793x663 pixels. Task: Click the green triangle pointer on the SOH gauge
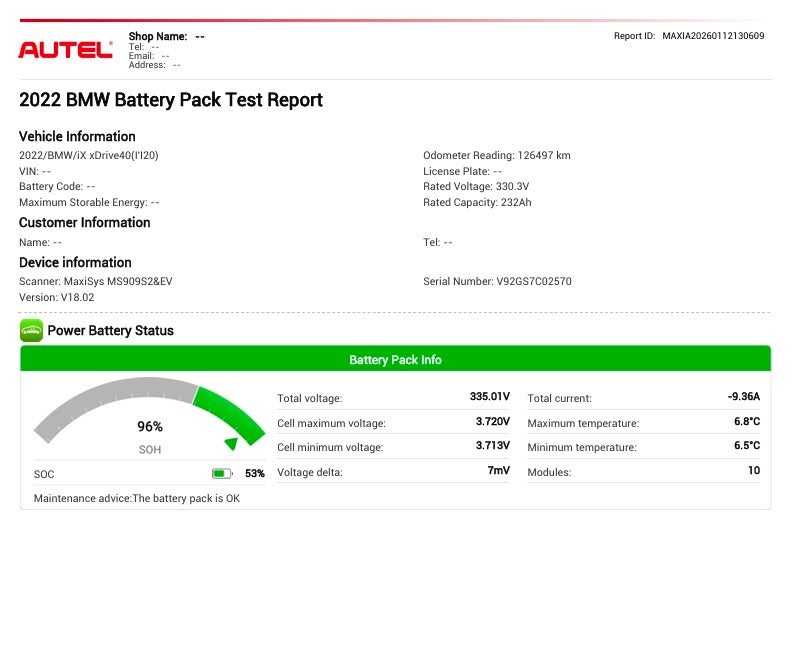(x=231, y=443)
